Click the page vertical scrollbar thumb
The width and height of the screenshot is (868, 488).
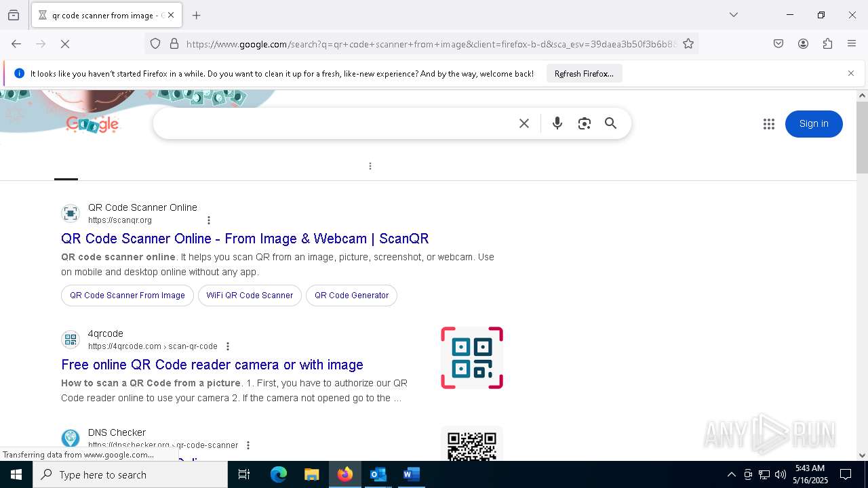[862, 137]
